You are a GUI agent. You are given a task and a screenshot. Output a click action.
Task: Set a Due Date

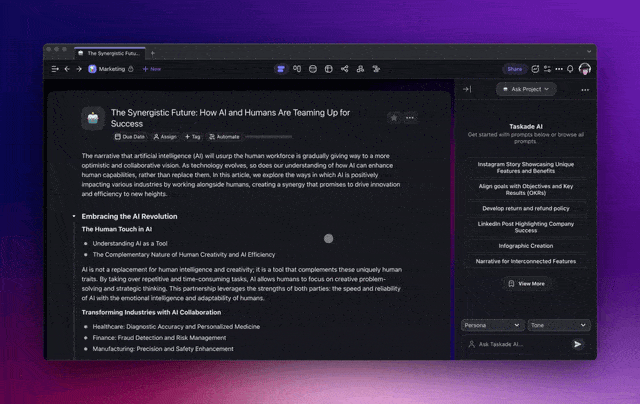(x=130, y=137)
